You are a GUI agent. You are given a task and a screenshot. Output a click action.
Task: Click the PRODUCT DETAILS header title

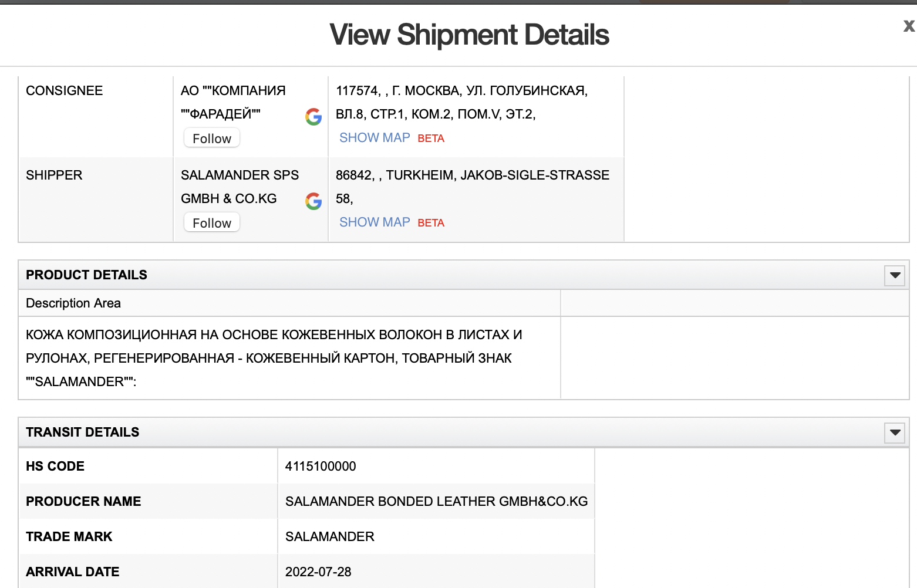87,275
